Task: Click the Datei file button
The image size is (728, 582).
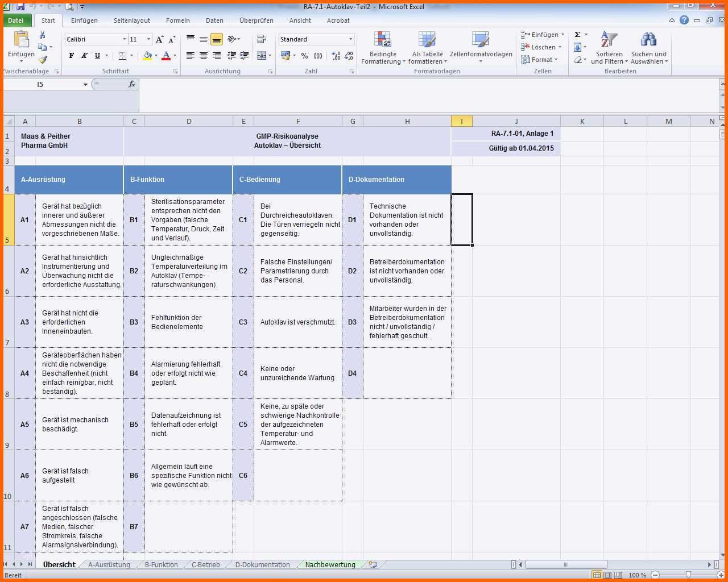Action: (16, 20)
